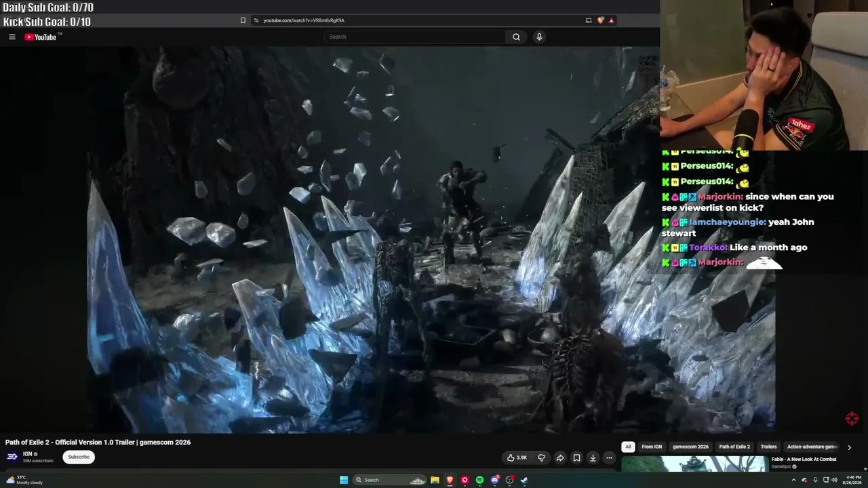Like the video with 3.9K likes
The height and width of the screenshot is (488, 868).
517,457
